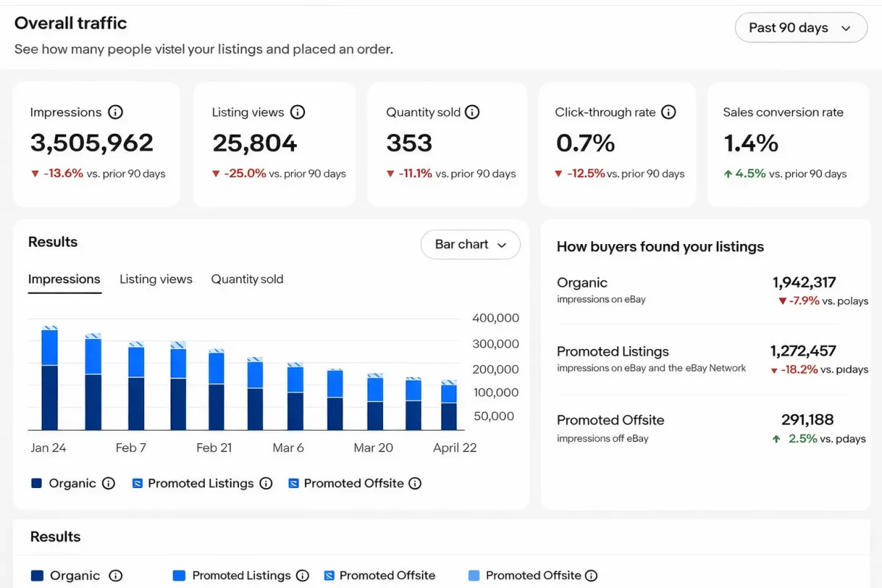Open the Past 90 days dropdown
The image size is (882, 588).
[x=800, y=28]
